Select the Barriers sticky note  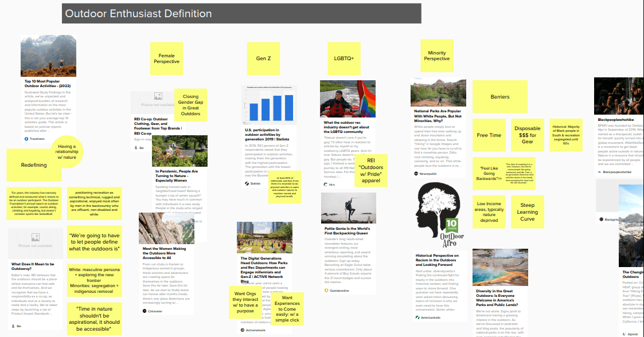click(x=500, y=97)
